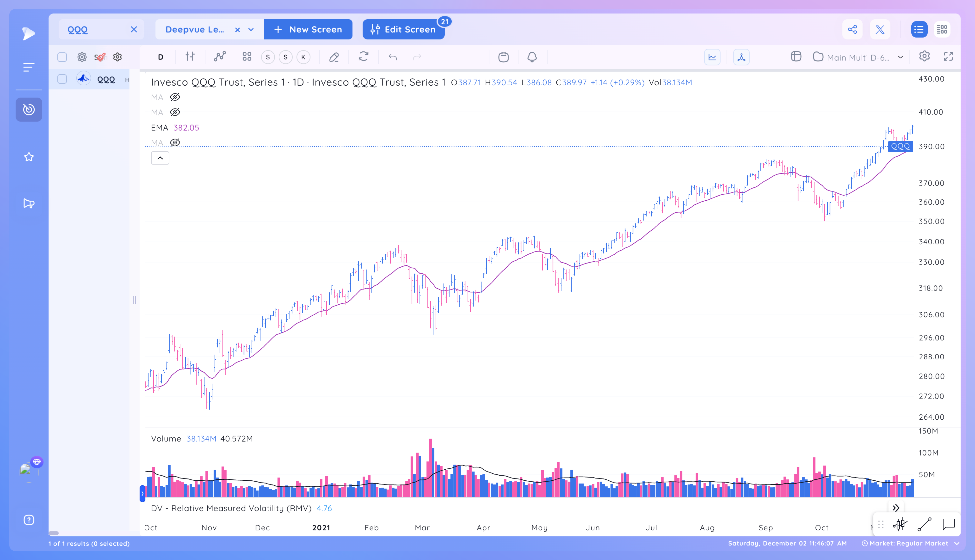The width and height of the screenshot is (975, 560).
Task: Show the first hidden MA indicator
Action: click(x=175, y=97)
